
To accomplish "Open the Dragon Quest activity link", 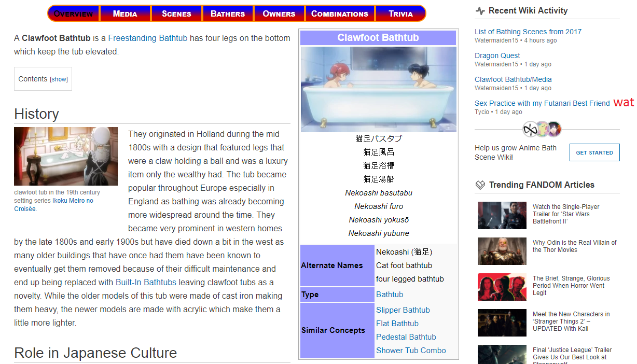I will (x=497, y=55).
